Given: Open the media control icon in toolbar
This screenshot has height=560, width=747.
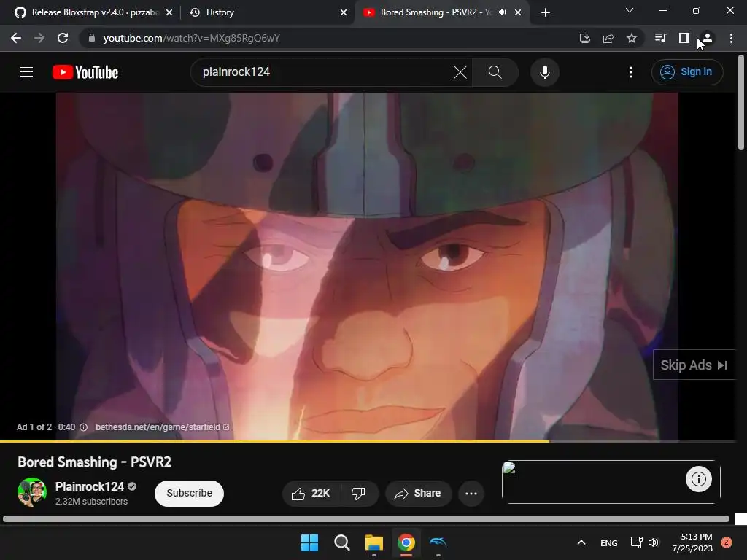Looking at the screenshot, I should pyautogui.click(x=660, y=38).
